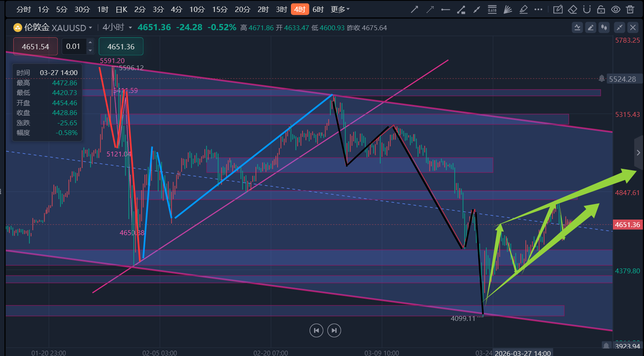This screenshot has height=356, width=644.
Task: Switch to the 30分 timeframe
Action: tap(82, 9)
